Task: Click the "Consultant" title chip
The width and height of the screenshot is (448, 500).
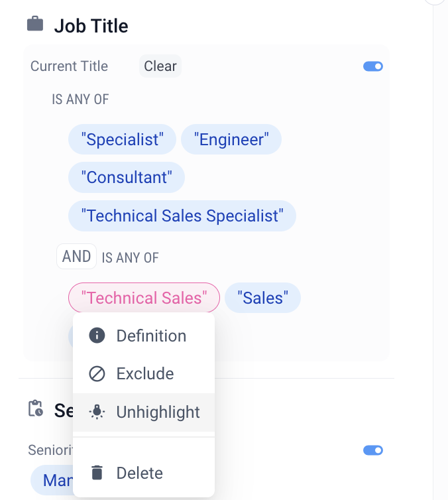Action: (x=127, y=178)
